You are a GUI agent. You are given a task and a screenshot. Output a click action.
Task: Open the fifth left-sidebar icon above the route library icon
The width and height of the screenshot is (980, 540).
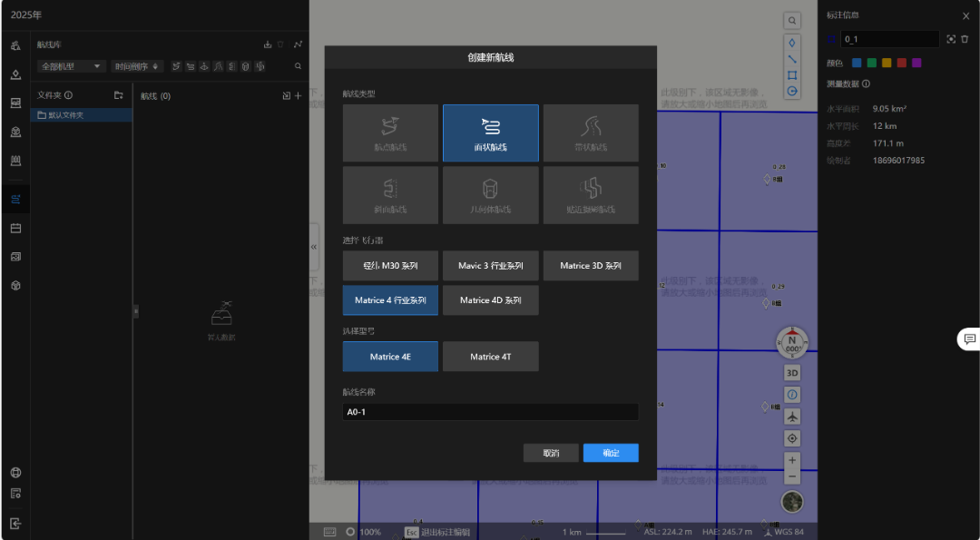(15, 162)
